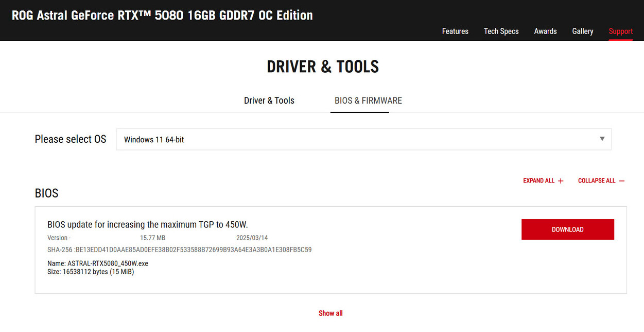Navigate to the Awards section

tap(545, 31)
